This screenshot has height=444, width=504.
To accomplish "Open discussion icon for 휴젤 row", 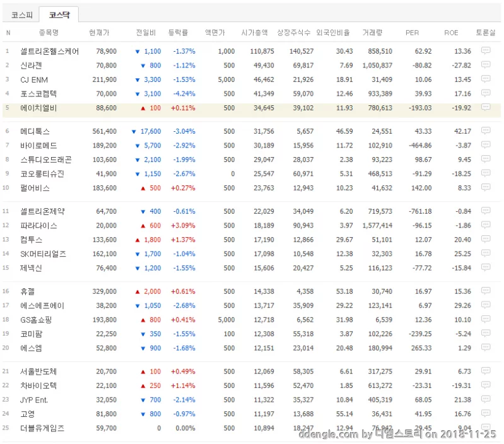I will tap(486, 291).
